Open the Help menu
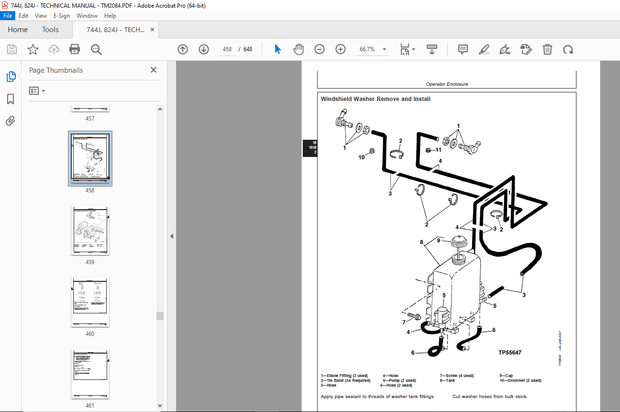The image size is (620, 412). [x=110, y=16]
